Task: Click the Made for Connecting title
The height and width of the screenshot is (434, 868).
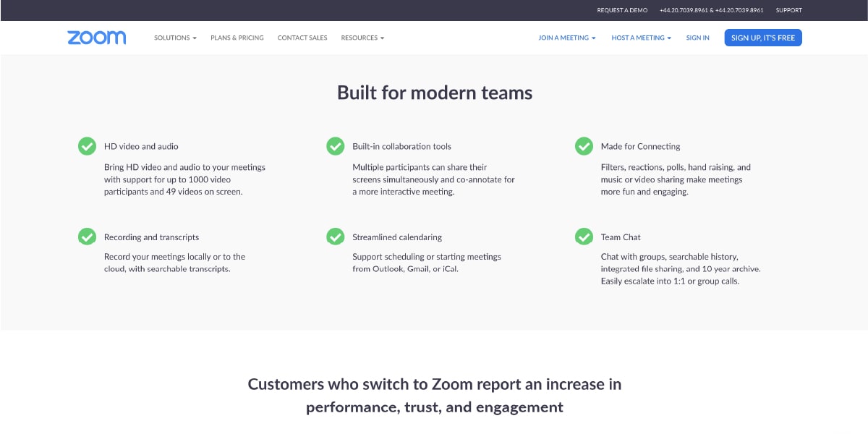Action: point(640,146)
